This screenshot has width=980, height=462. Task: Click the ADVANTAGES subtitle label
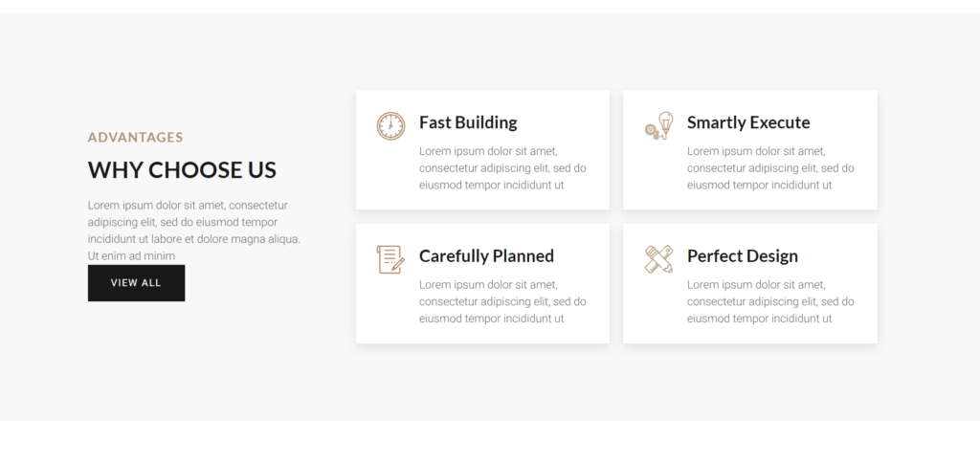135,138
